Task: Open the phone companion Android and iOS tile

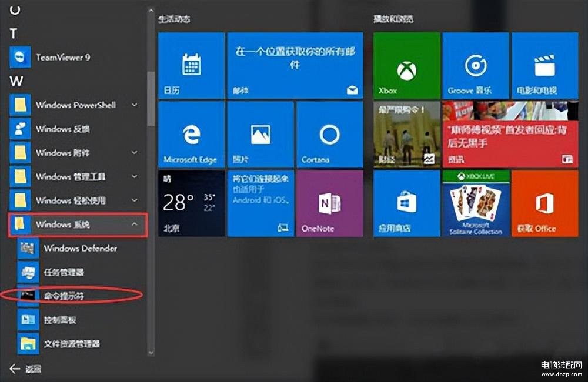Action: point(260,203)
